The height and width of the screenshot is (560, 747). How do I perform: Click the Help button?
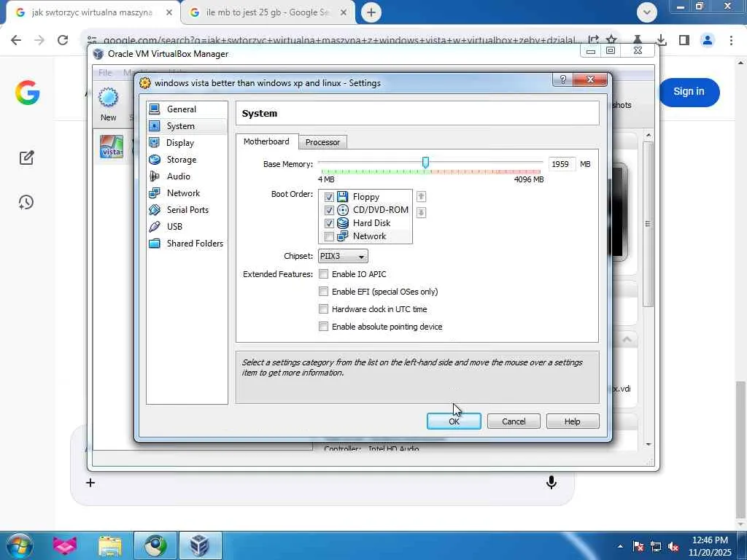(x=572, y=421)
